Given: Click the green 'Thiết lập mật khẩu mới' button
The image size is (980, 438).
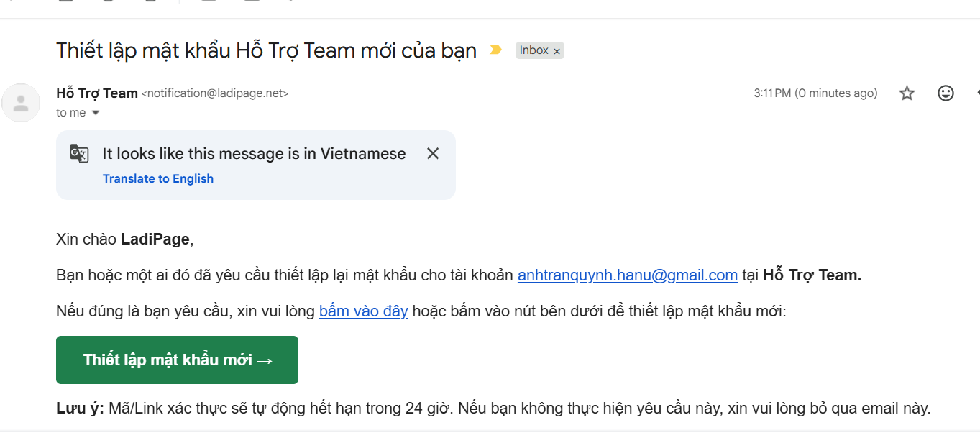Looking at the screenshot, I should pyautogui.click(x=177, y=360).
